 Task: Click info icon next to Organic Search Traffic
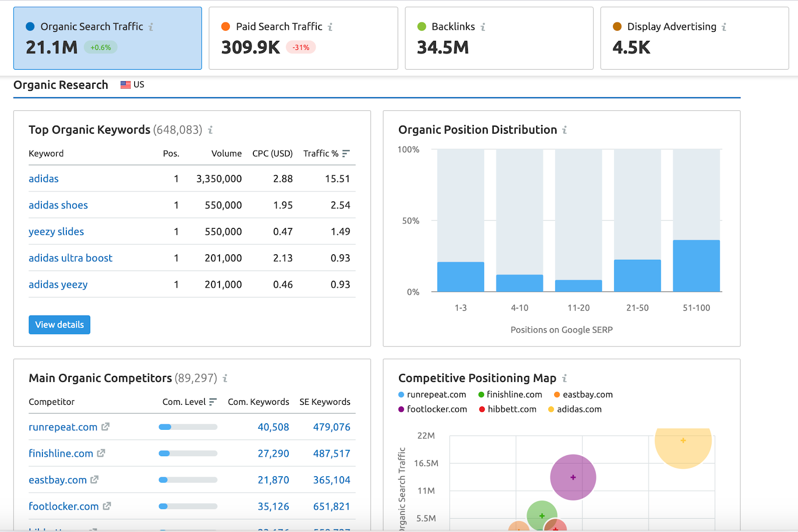click(x=151, y=27)
